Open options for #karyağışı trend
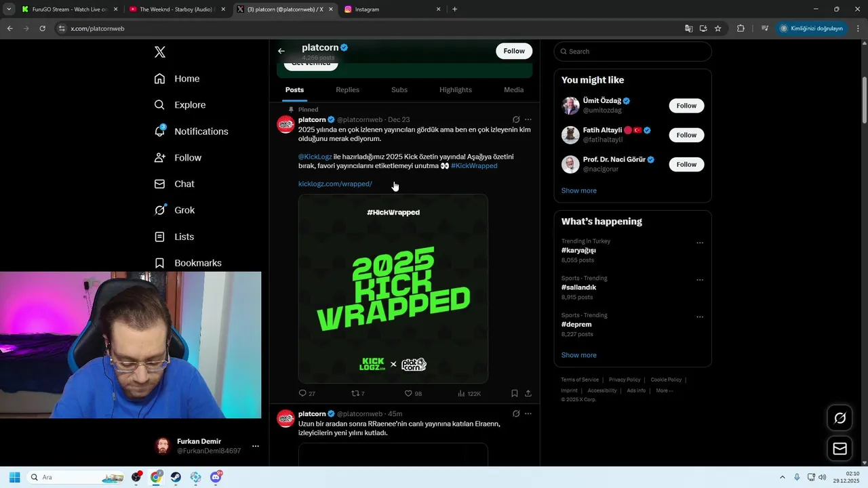This screenshot has height=488, width=868. coord(700,243)
